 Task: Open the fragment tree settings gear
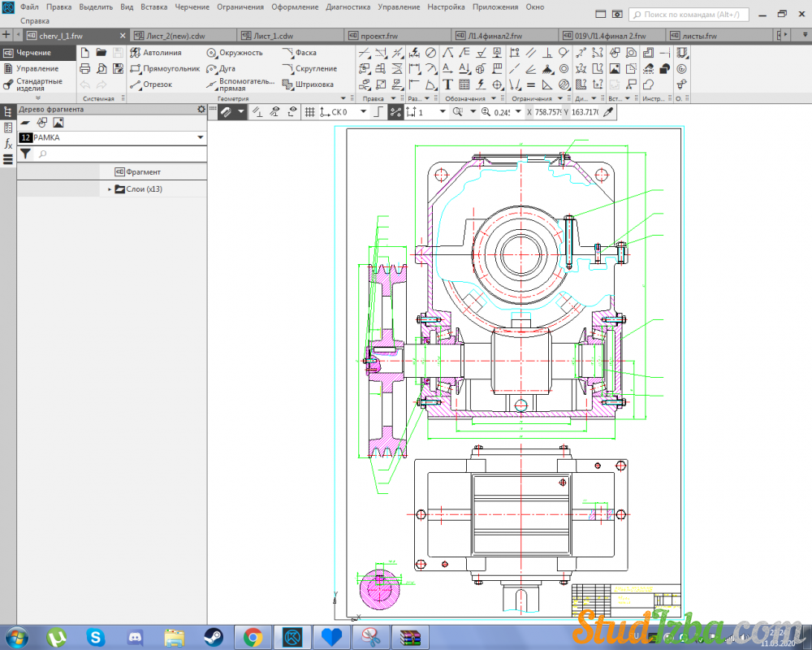(201, 109)
